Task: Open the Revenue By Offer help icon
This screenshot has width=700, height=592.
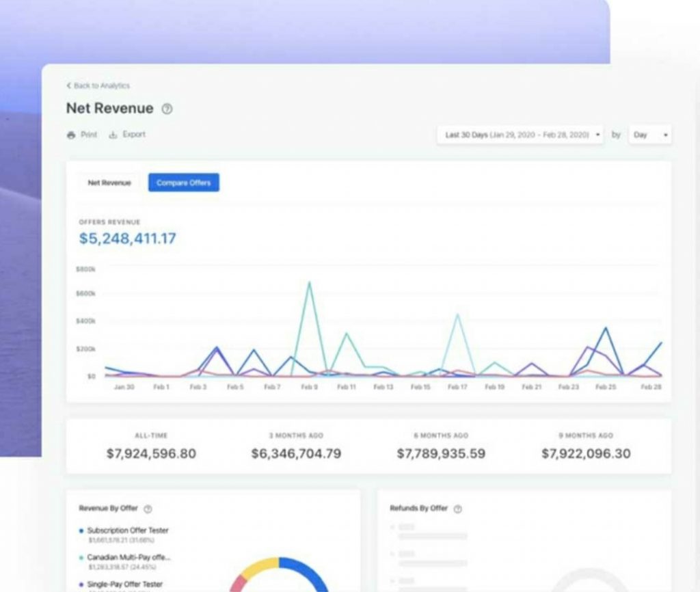Action: coord(148,509)
